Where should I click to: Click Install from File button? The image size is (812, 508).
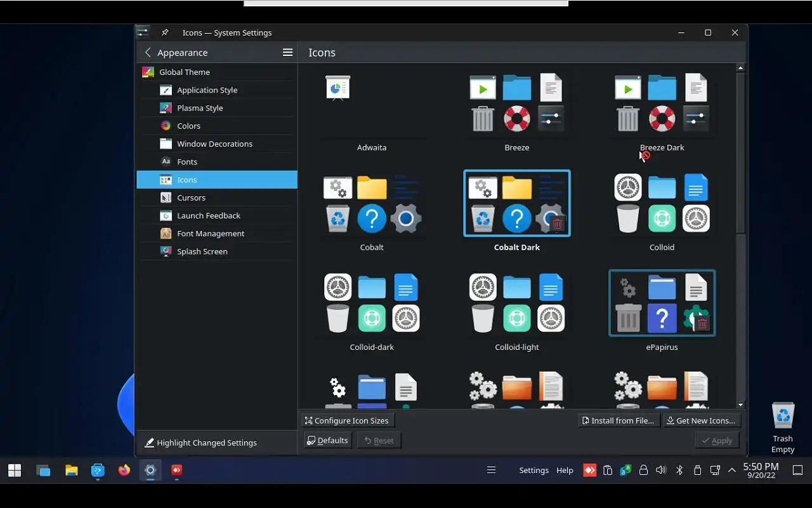tap(617, 420)
